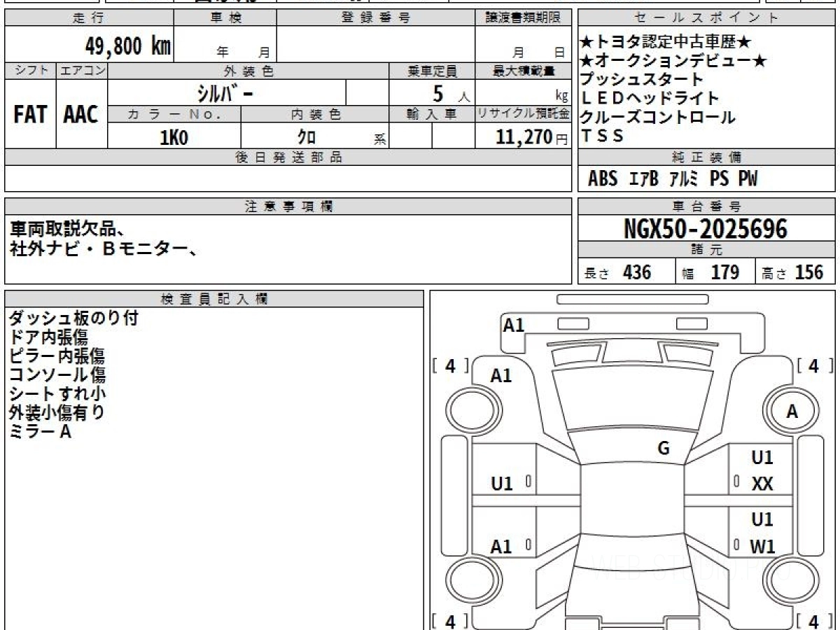Click the 49,800 km mileage value

[x=128, y=46]
